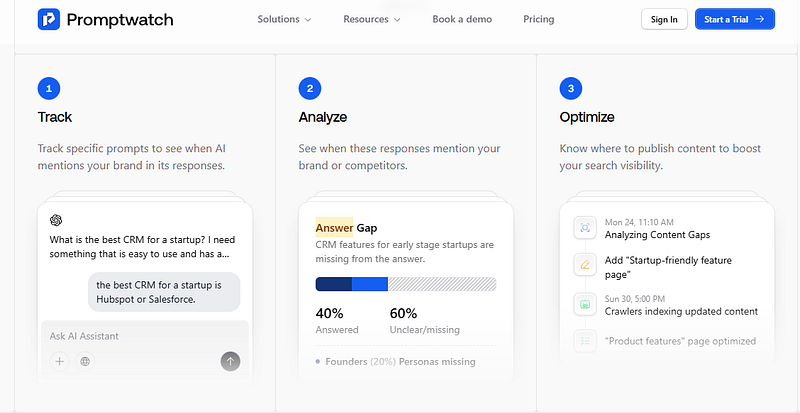Image resolution: width=800 pixels, height=413 pixels.
Task: Select the Optimize heading
Action: (587, 117)
